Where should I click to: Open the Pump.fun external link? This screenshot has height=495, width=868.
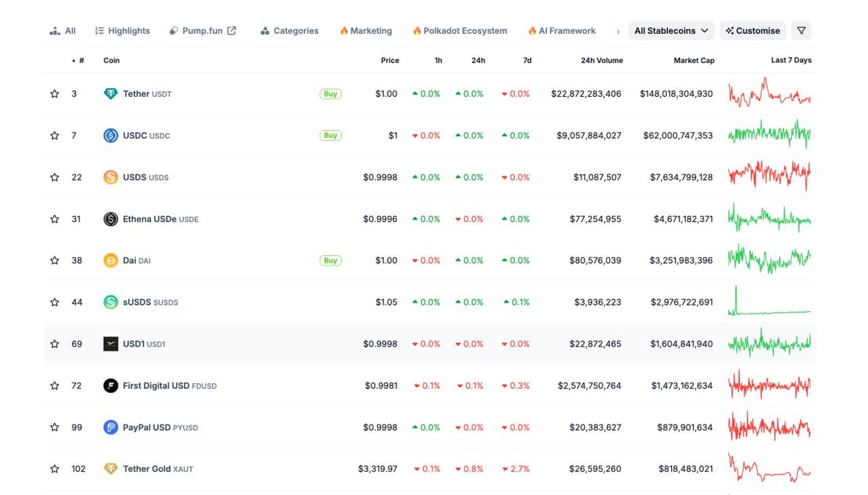point(203,31)
